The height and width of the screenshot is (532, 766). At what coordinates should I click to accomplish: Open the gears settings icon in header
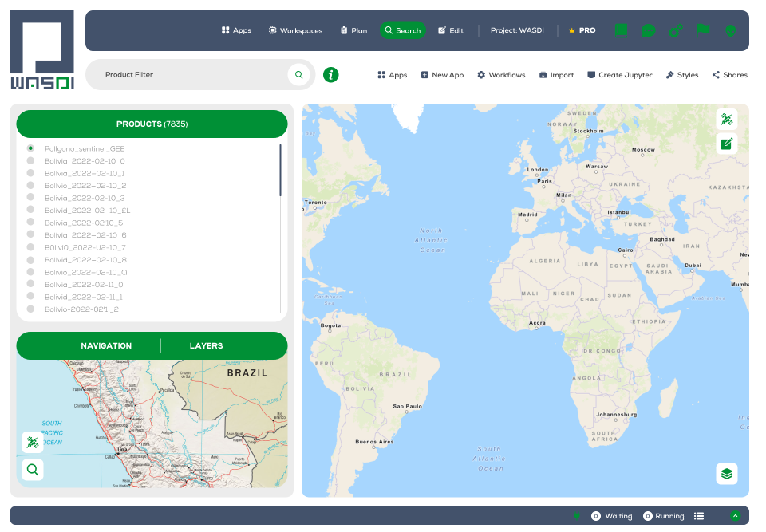pos(676,31)
